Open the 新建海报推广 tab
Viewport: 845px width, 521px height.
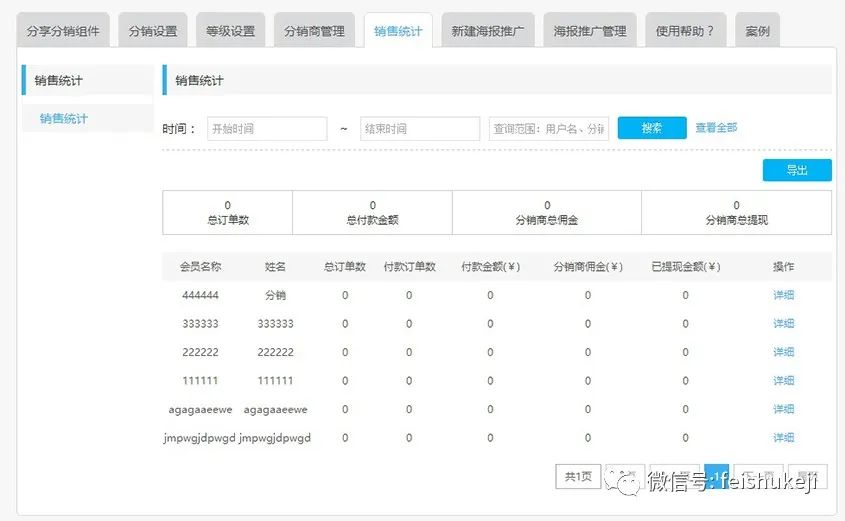coord(488,31)
